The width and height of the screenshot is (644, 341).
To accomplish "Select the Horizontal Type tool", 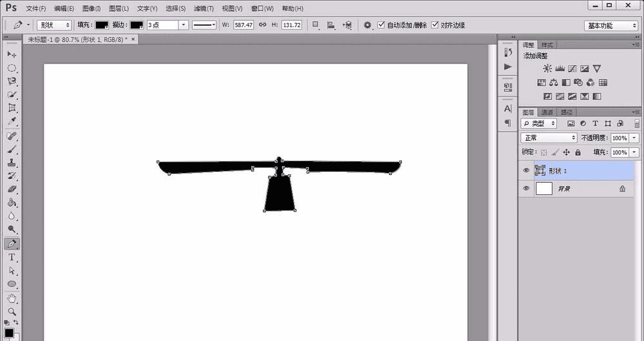I will point(12,258).
